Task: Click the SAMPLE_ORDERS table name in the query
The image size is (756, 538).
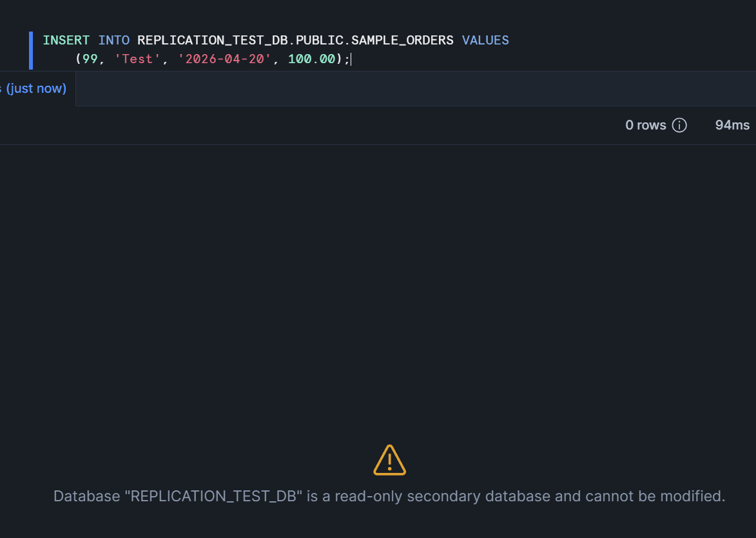Action: 402,40
